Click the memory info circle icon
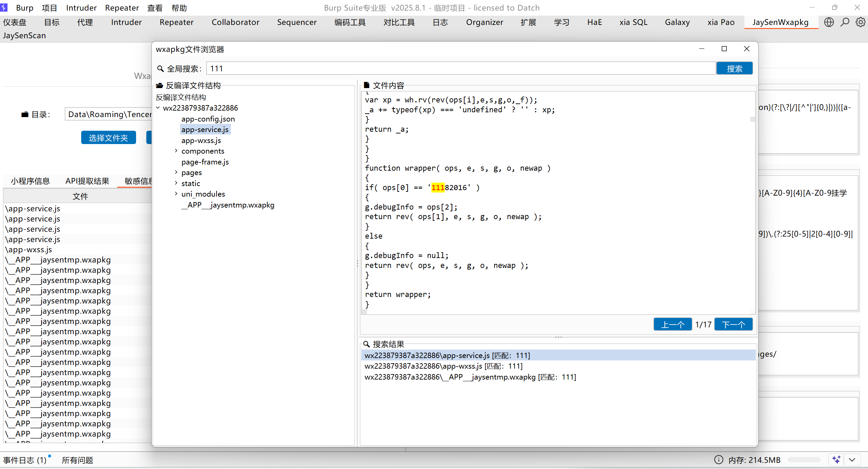This screenshot has width=868, height=469. point(718,460)
